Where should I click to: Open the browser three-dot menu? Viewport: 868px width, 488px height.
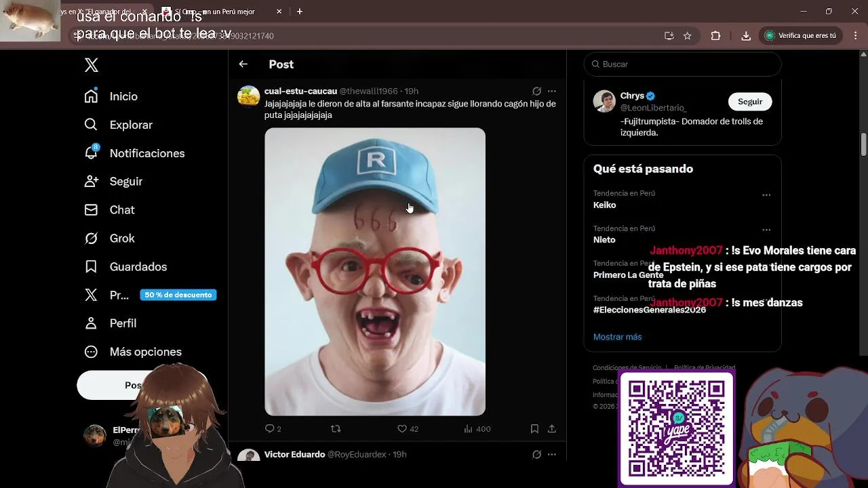pyautogui.click(x=854, y=36)
